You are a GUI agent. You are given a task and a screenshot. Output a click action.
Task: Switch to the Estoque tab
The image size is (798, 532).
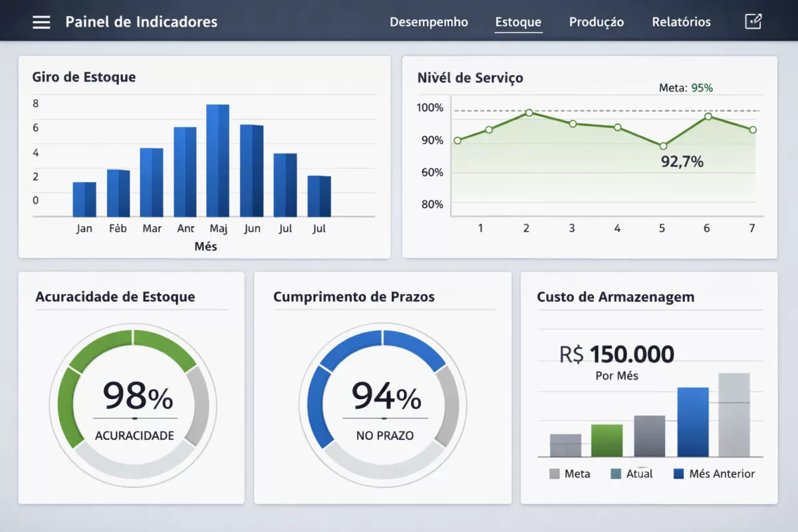[x=518, y=22]
